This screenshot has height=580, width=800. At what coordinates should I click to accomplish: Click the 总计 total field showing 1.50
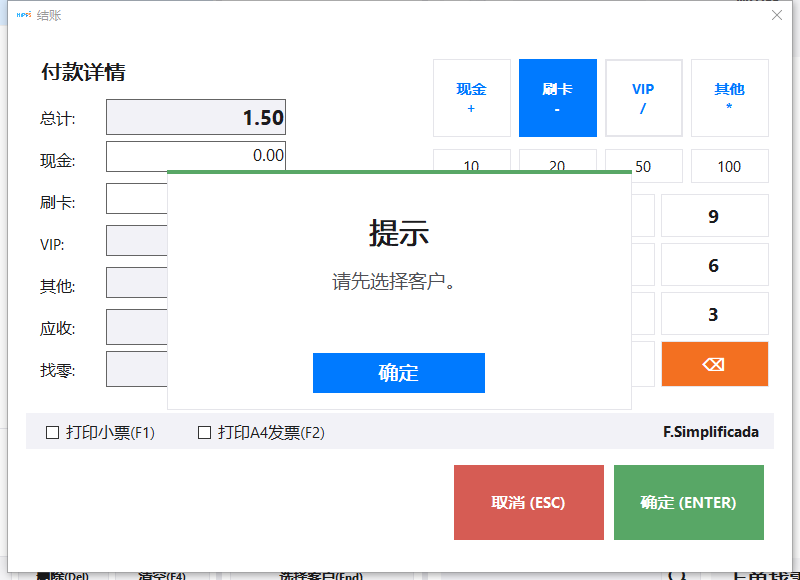click(196, 117)
